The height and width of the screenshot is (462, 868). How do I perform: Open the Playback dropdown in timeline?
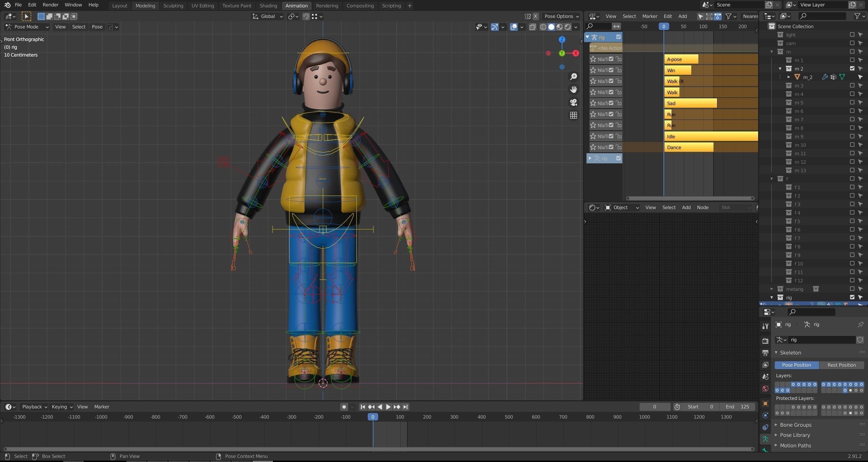(x=34, y=407)
